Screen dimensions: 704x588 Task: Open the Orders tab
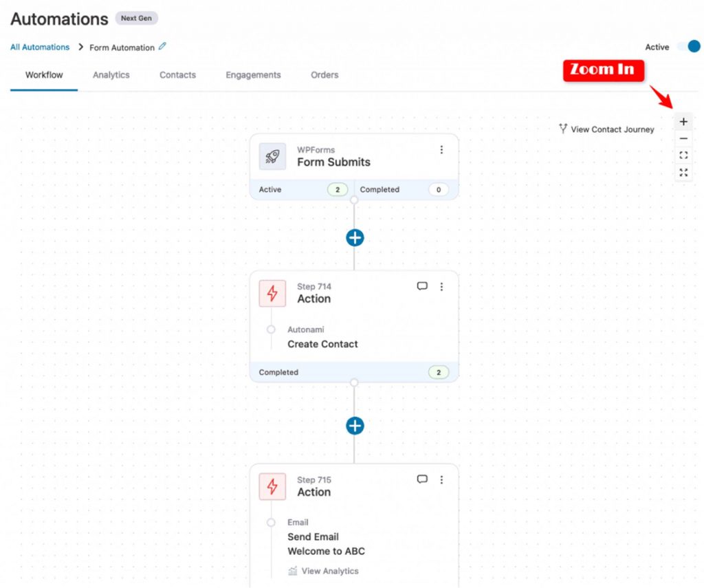pyautogui.click(x=324, y=75)
